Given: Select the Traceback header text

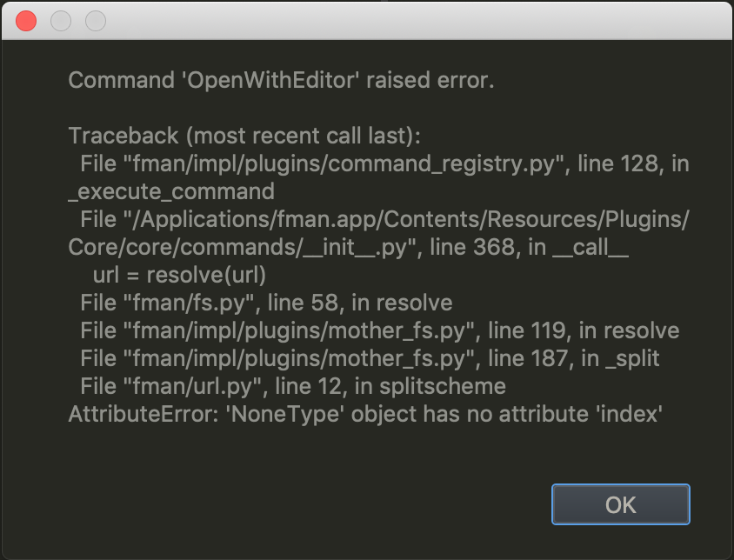Looking at the screenshot, I should (x=230, y=136).
